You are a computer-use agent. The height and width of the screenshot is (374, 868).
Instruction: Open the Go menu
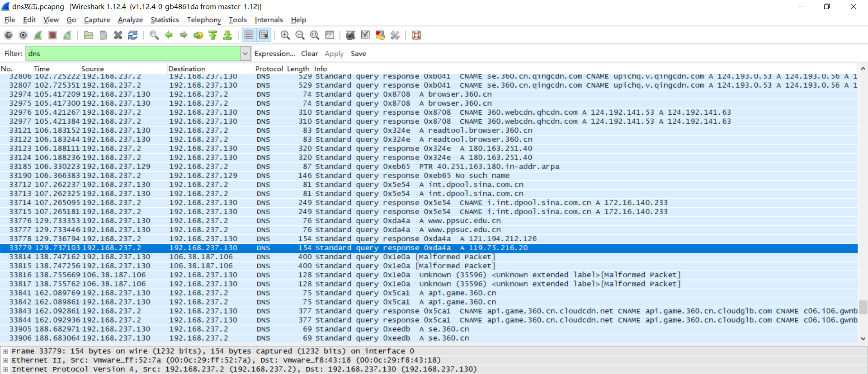[x=71, y=20]
